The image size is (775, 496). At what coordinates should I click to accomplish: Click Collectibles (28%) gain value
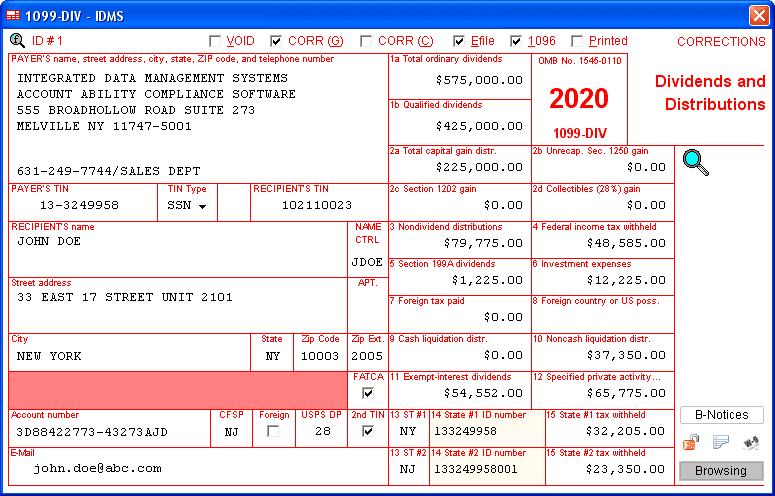[x=603, y=205]
